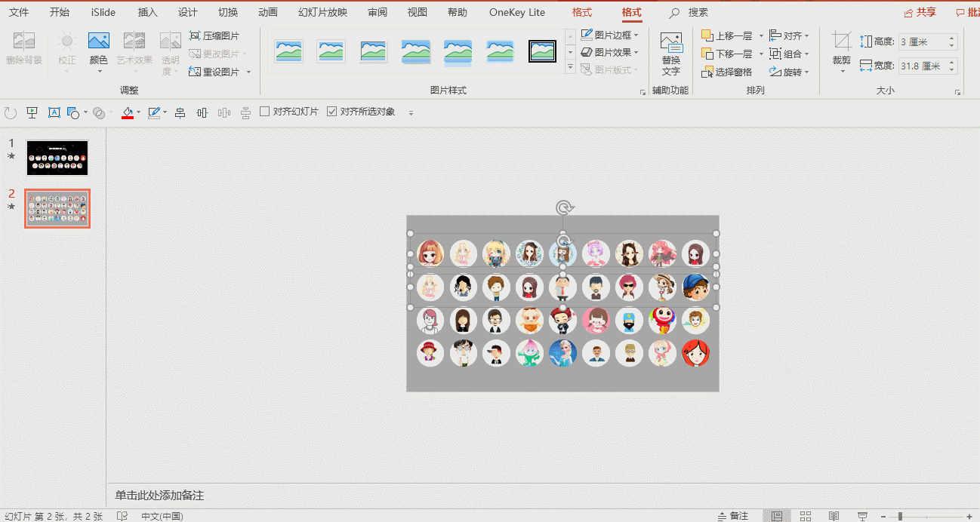This screenshot has width=980, height=522.
Task: Open 选择窗格 selection pane
Action: coord(726,72)
